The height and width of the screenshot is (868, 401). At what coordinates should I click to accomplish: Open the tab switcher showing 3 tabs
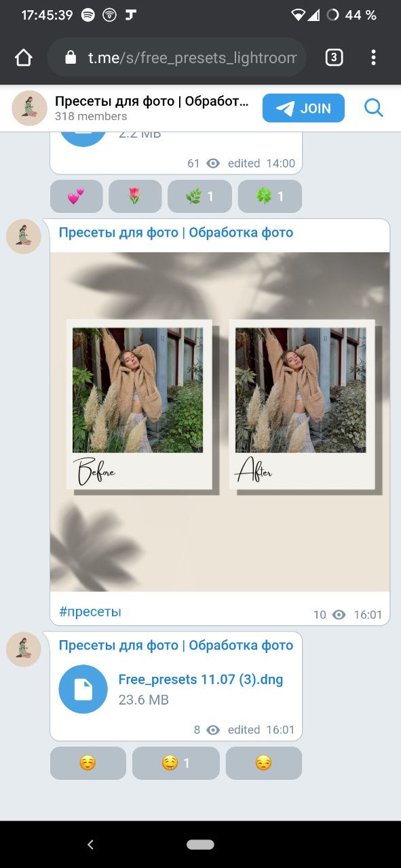(334, 58)
